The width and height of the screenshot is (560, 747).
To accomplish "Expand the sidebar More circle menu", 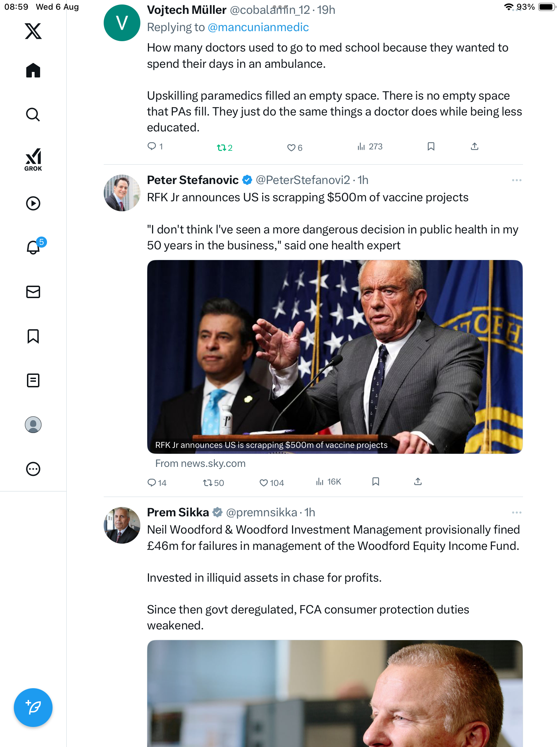I will click(33, 469).
